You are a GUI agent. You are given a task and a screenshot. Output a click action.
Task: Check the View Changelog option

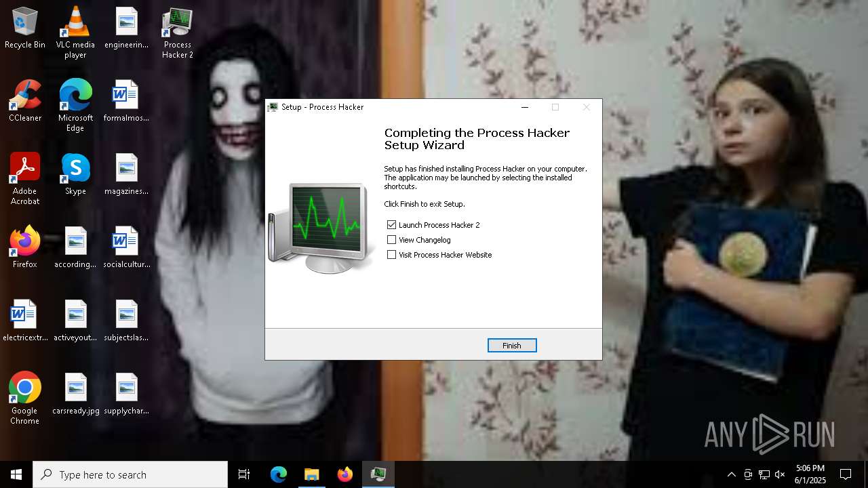(x=391, y=240)
